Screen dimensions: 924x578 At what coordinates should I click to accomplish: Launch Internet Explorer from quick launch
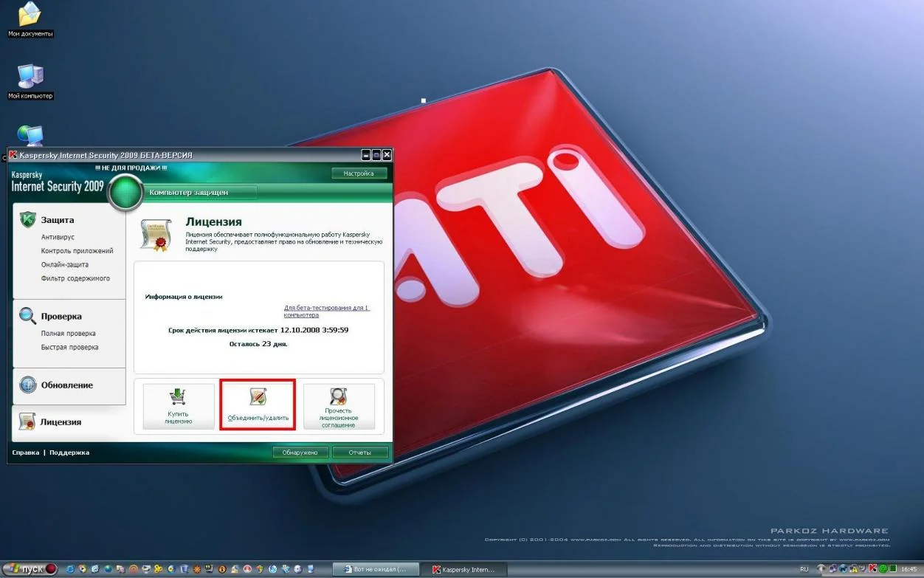pyautogui.click(x=70, y=569)
